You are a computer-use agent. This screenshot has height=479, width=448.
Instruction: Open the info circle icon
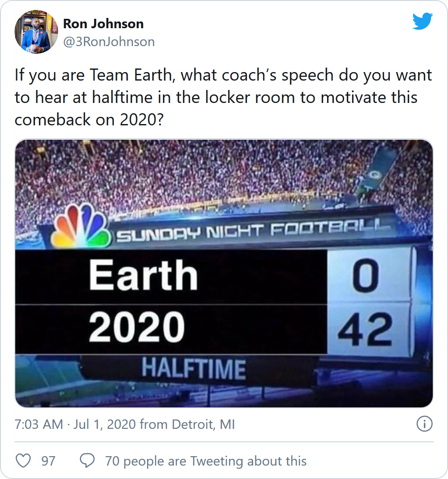(x=424, y=423)
